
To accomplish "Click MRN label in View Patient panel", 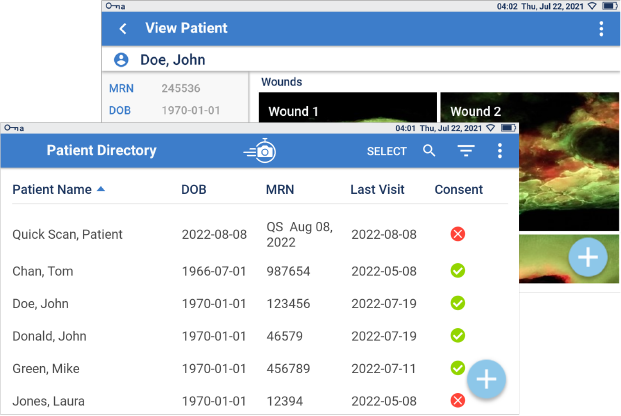I will (121, 88).
